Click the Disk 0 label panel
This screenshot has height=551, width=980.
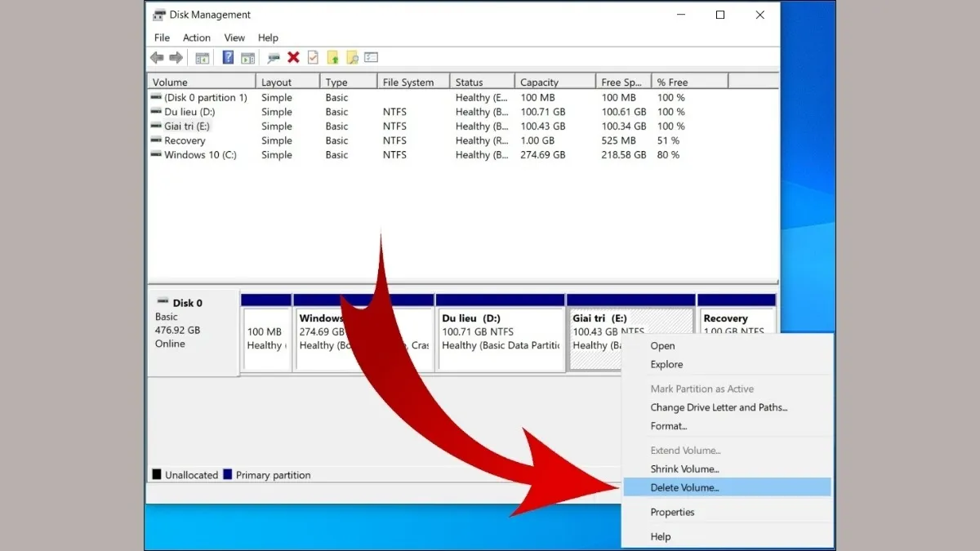pos(193,331)
